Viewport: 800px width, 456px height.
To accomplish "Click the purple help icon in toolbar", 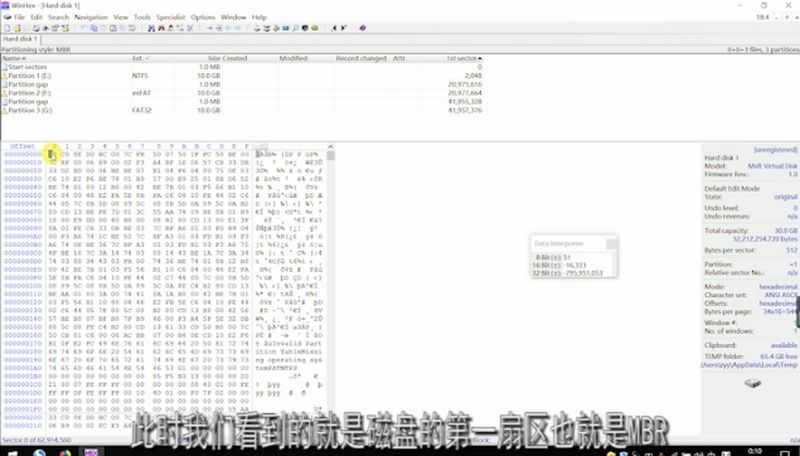I will point(361,28).
